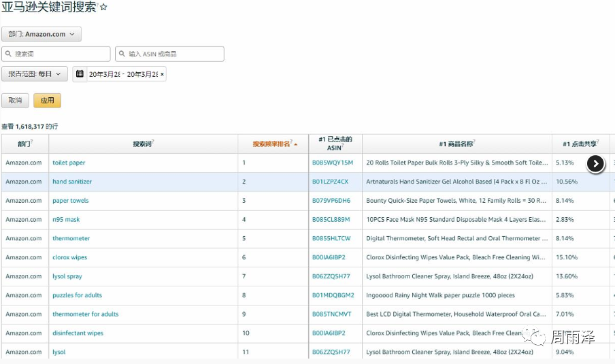615x364 pixels.
Task: Open the toilet paper search term link
Action: click(x=69, y=163)
